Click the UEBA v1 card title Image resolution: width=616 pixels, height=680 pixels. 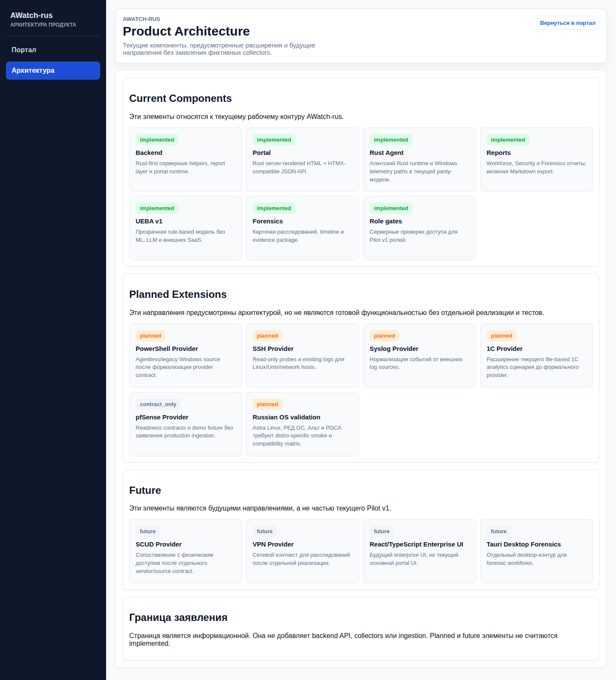[149, 221]
